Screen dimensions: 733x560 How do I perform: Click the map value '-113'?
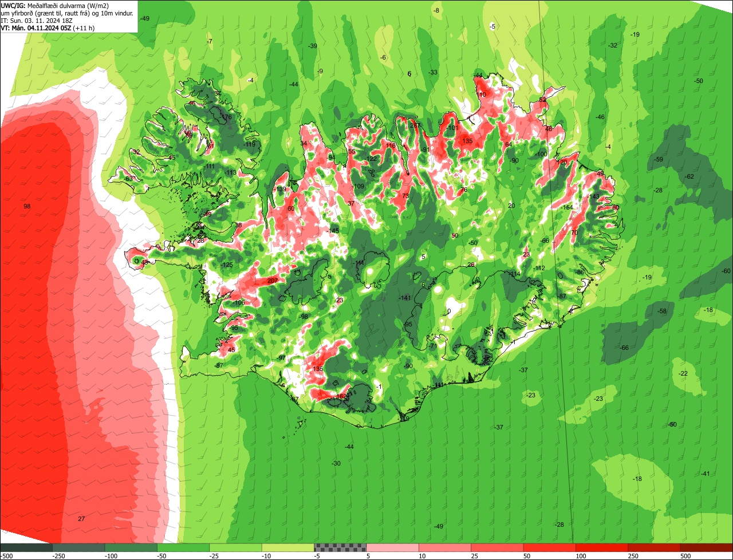(230, 173)
